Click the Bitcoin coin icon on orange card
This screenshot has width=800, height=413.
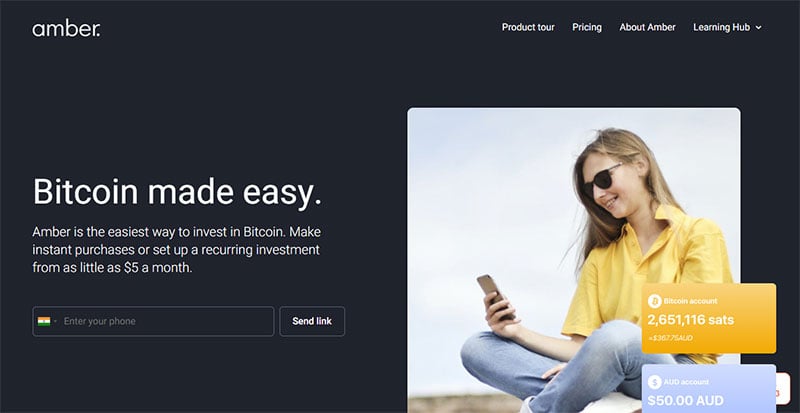click(x=655, y=301)
